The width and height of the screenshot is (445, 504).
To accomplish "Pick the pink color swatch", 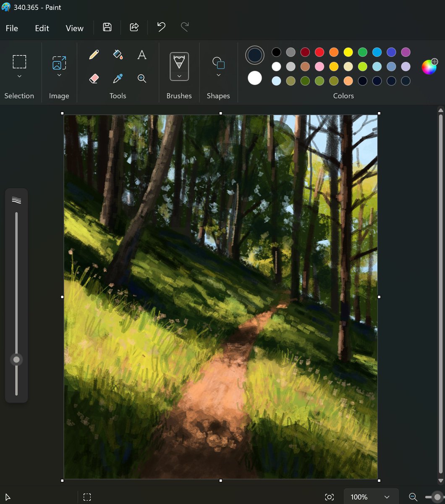I will 319,66.
